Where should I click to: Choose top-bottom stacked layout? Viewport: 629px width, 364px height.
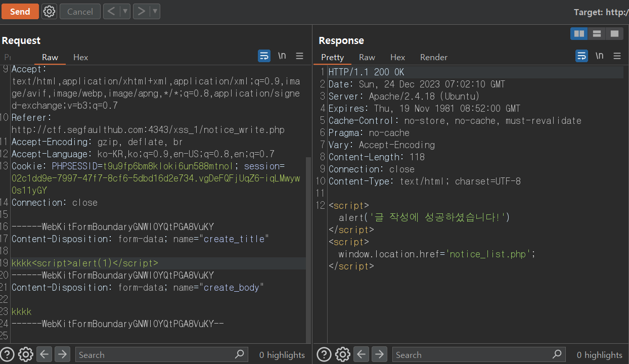click(597, 33)
